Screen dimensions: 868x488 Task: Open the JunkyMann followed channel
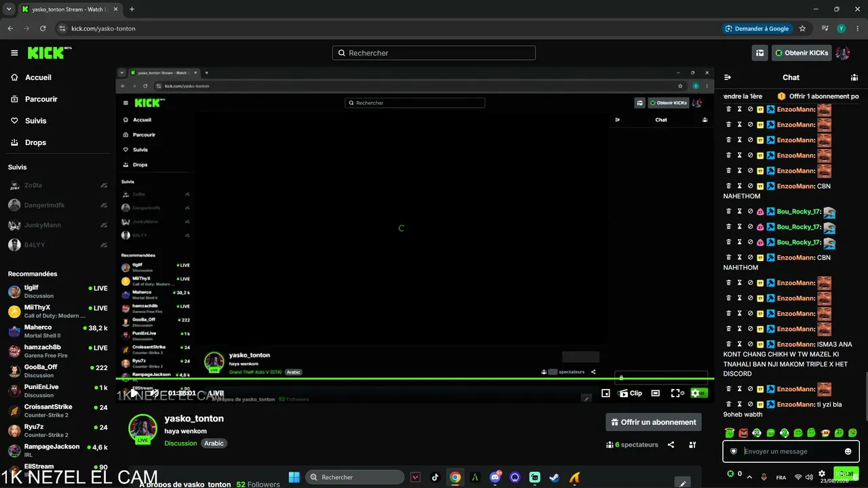[x=58, y=225]
